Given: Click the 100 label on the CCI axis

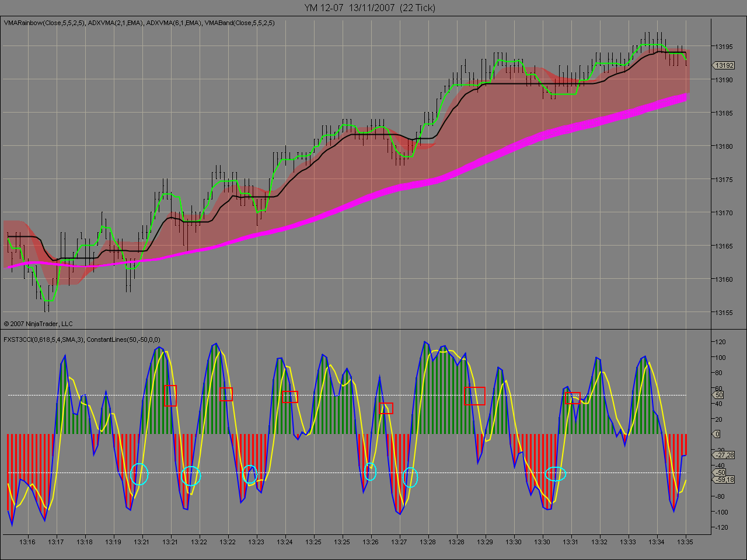Looking at the screenshot, I should pyautogui.click(x=720, y=358).
